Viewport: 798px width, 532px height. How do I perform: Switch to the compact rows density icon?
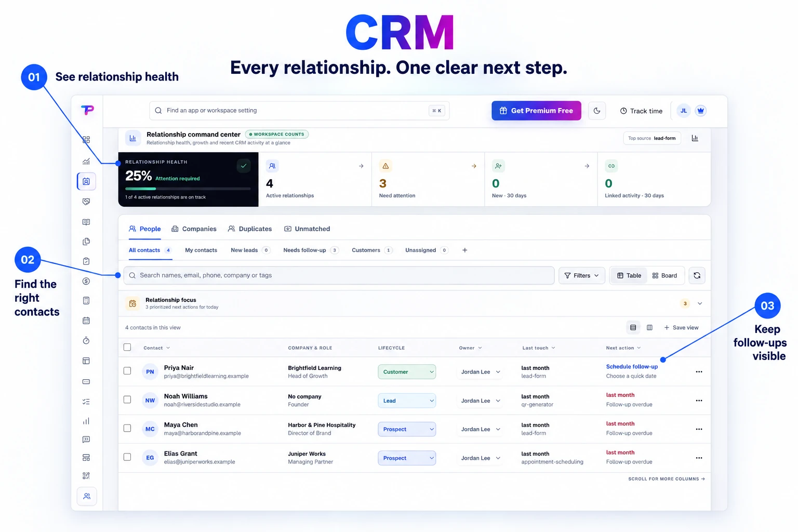pyautogui.click(x=633, y=327)
